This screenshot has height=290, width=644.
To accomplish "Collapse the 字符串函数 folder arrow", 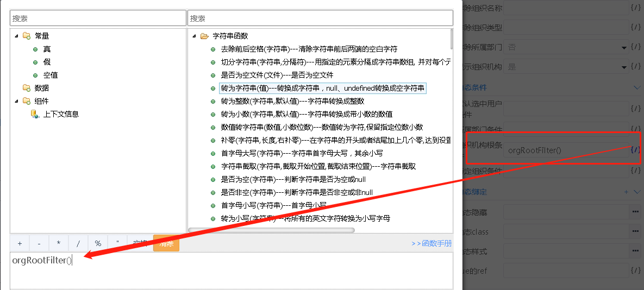I will [x=194, y=36].
